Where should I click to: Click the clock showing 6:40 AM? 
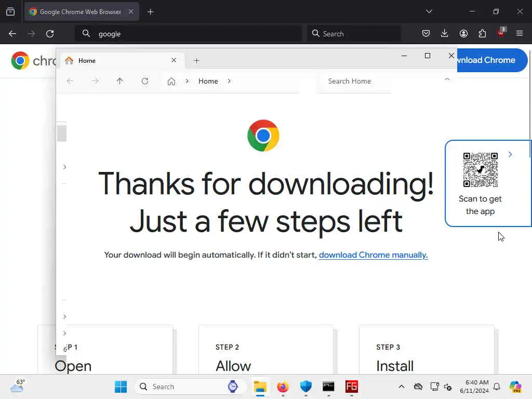474,387
